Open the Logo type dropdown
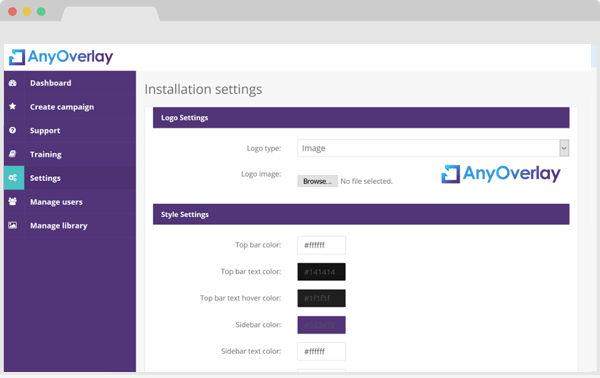Screen dimensions: 600x378 point(433,148)
